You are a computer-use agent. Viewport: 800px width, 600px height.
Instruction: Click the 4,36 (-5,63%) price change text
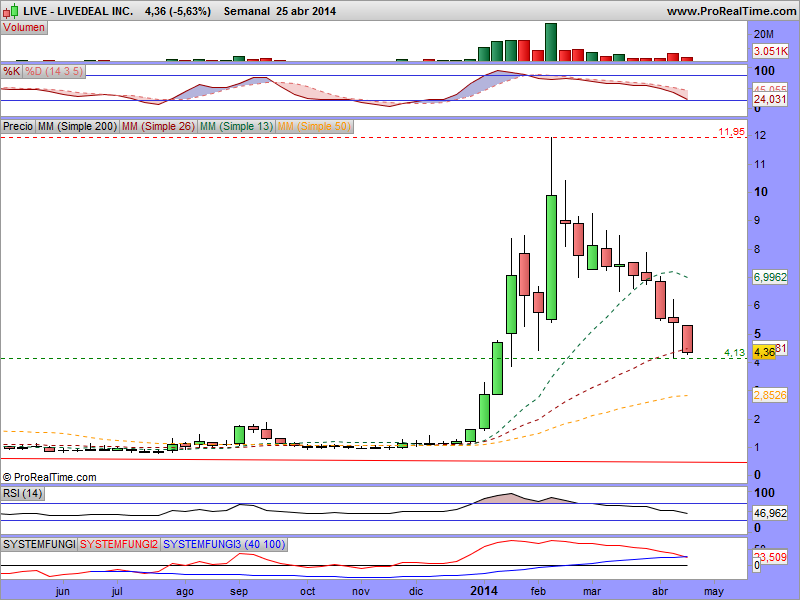178,11
